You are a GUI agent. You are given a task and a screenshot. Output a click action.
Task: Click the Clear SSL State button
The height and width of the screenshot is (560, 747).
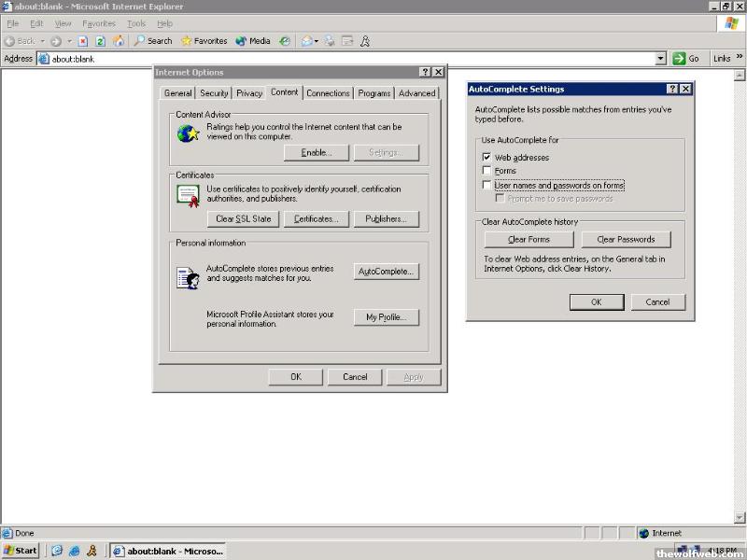point(243,219)
